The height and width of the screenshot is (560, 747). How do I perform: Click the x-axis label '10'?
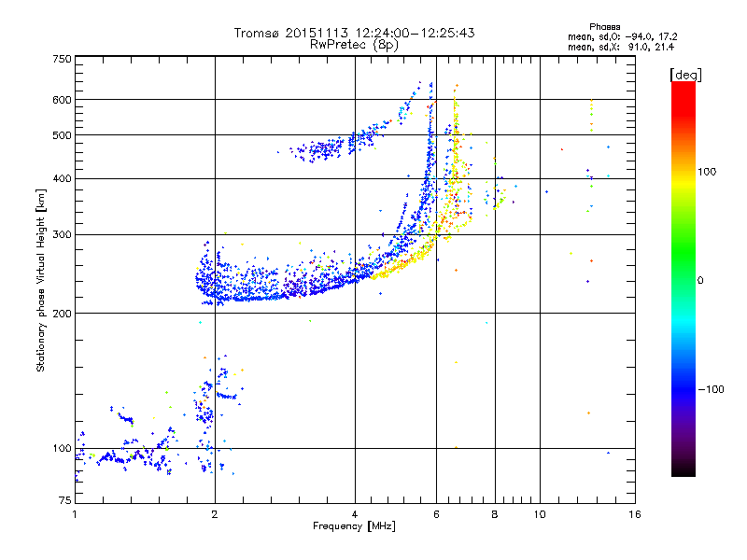pyautogui.click(x=540, y=514)
